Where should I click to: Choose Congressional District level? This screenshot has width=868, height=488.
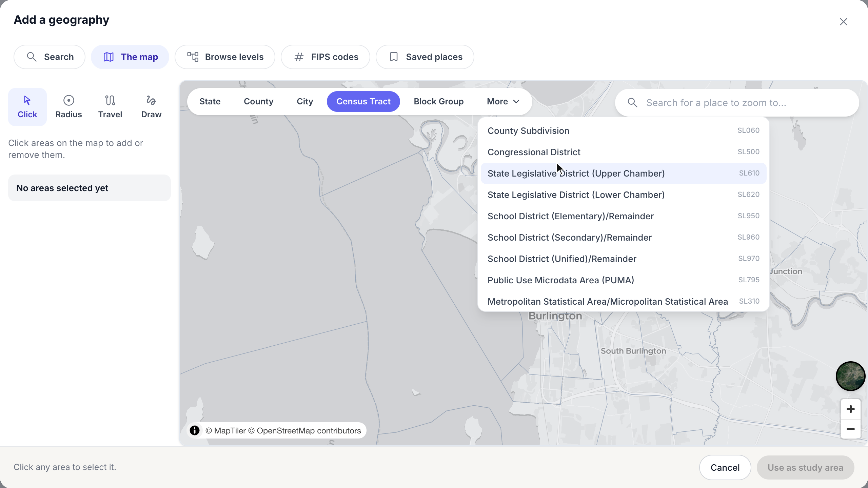(x=624, y=152)
